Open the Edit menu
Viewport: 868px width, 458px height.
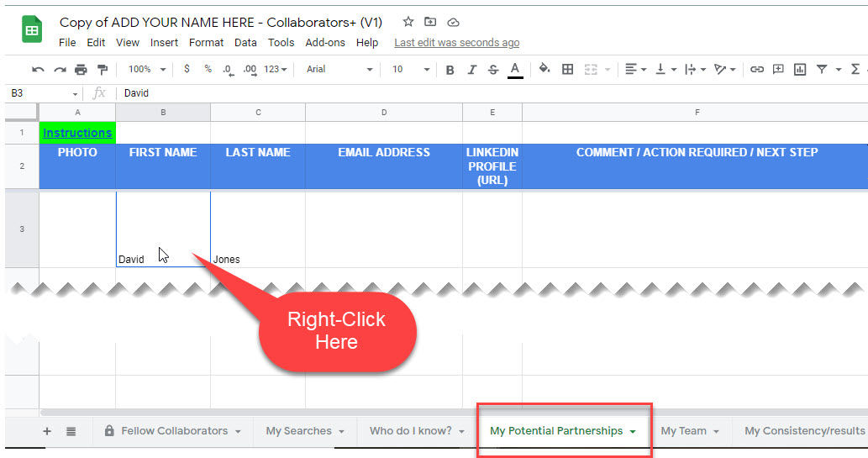click(96, 43)
